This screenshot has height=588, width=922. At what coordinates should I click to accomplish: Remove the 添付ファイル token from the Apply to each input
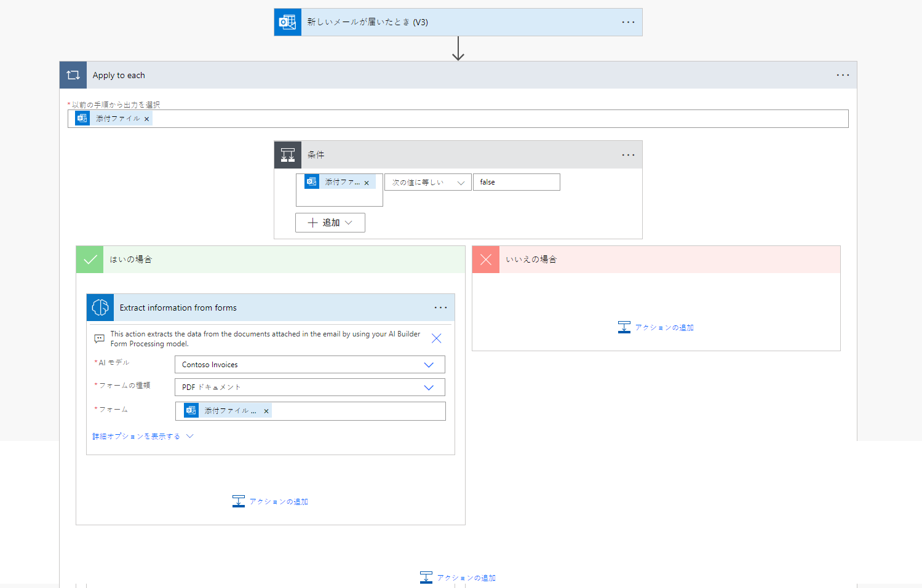pos(147,119)
